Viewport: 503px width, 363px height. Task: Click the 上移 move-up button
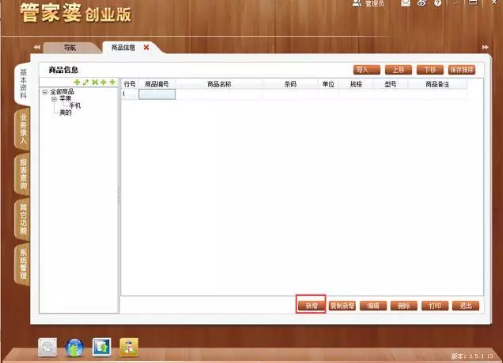[x=398, y=70]
